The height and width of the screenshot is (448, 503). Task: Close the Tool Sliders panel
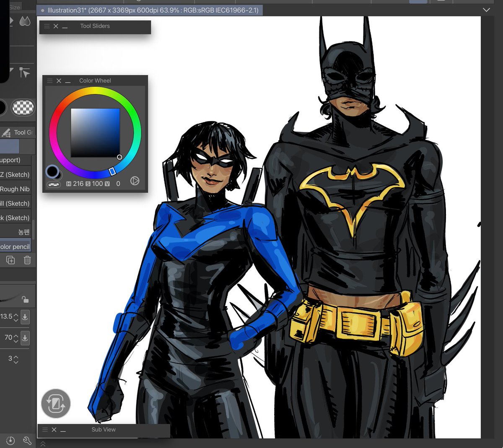pyautogui.click(x=56, y=26)
